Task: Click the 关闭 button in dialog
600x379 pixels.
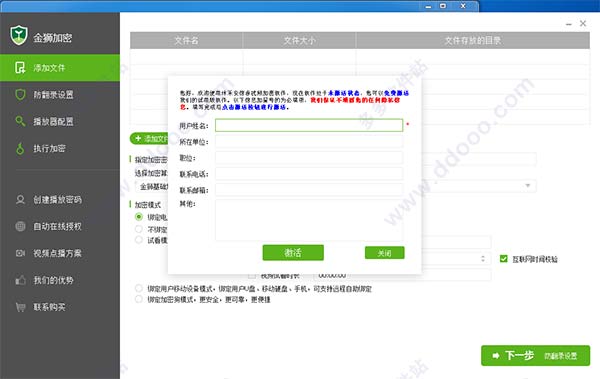Action: [385, 253]
